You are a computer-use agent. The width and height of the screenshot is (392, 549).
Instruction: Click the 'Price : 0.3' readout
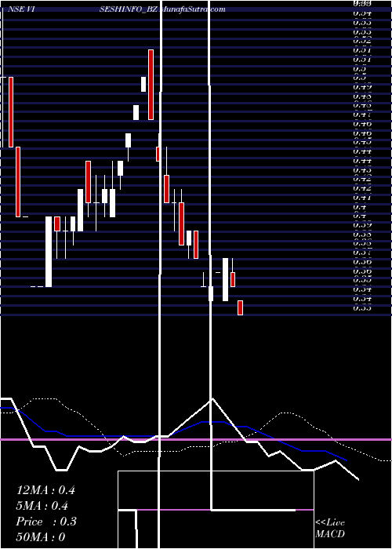click(x=46, y=522)
